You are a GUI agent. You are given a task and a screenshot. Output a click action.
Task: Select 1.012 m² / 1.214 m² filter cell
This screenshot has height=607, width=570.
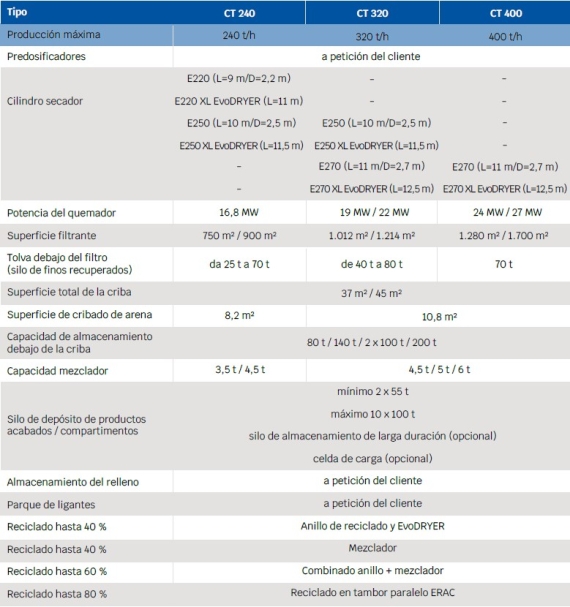(372, 235)
